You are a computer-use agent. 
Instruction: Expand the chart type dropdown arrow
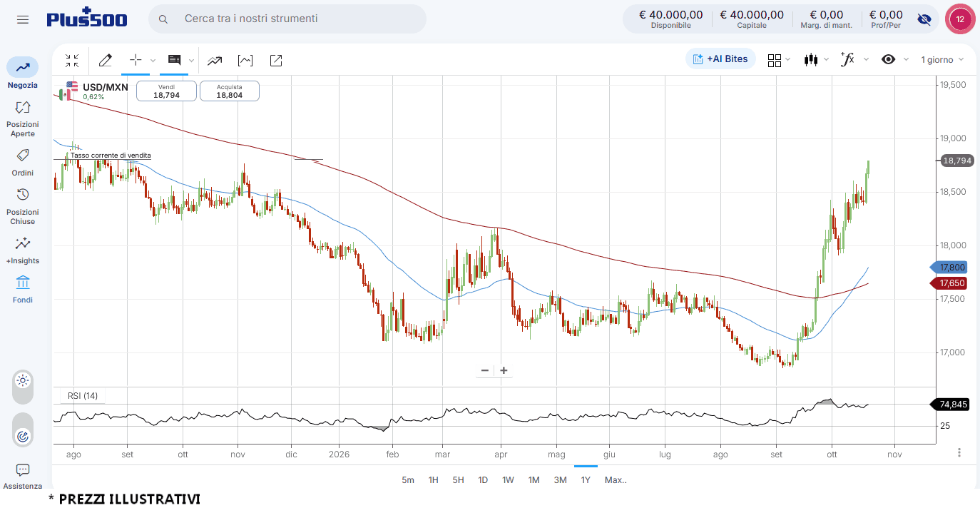point(827,60)
